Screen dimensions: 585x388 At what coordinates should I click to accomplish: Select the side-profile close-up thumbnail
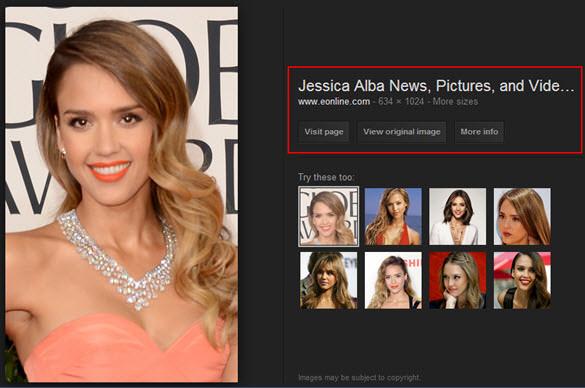coord(522,216)
